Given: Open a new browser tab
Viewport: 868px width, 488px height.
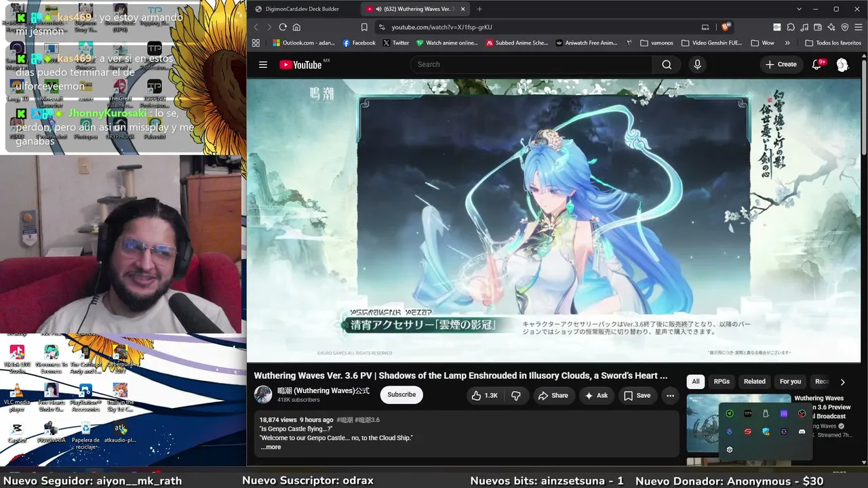Looking at the screenshot, I should pos(479,9).
